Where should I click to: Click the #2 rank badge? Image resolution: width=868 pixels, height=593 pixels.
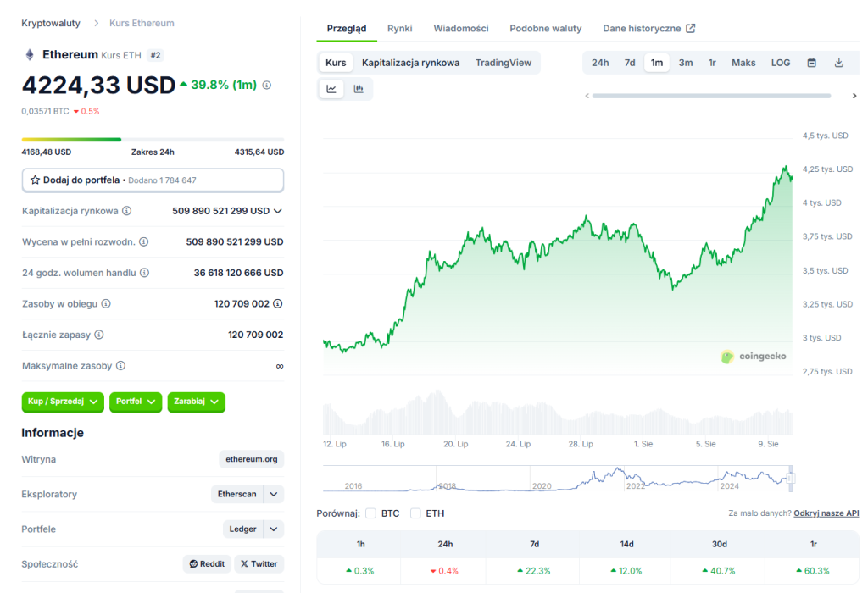[x=156, y=55]
